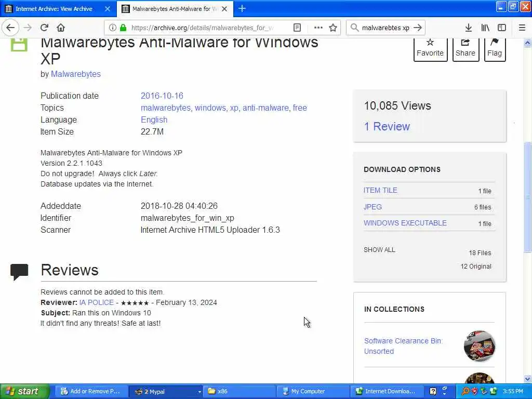Click the publication date 2016-10-16 link
Image resolution: width=532 pixels, height=399 pixels.
[x=162, y=96]
